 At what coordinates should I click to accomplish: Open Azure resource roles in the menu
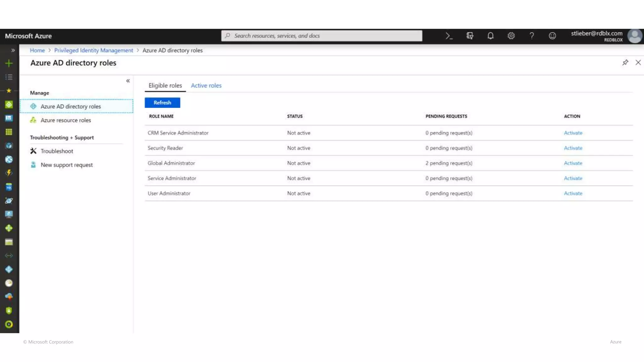click(x=66, y=120)
